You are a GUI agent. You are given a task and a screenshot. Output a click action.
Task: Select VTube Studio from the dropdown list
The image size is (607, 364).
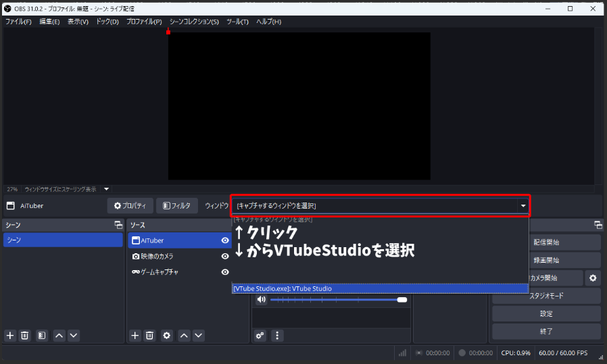(379, 288)
